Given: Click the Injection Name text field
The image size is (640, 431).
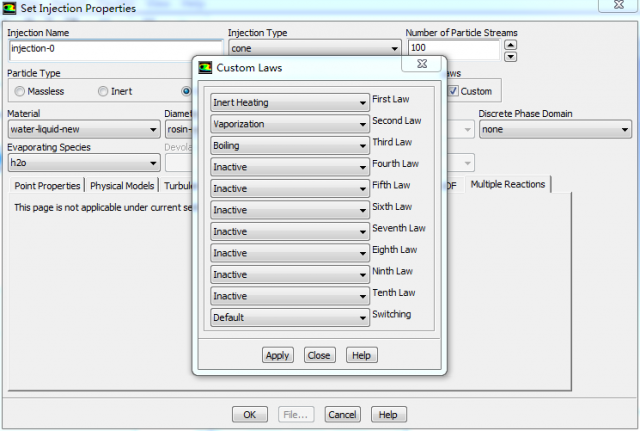Looking at the screenshot, I should coord(113,48).
